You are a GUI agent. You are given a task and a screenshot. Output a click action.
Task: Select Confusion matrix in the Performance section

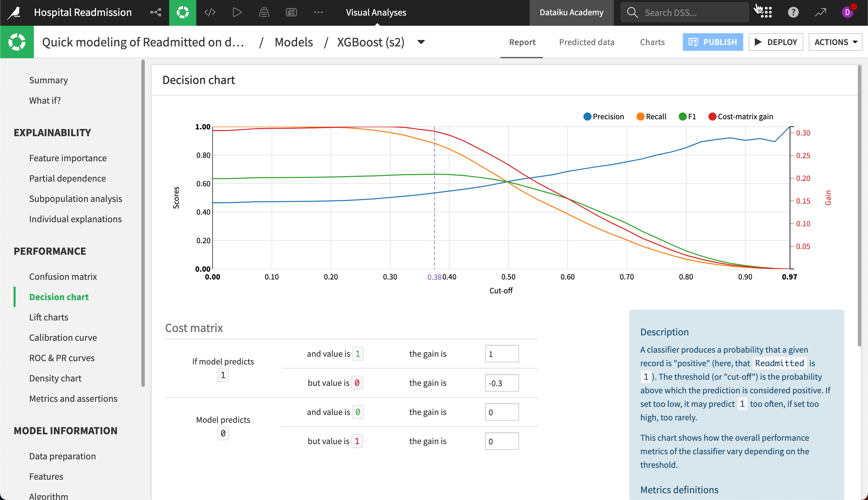click(x=63, y=276)
